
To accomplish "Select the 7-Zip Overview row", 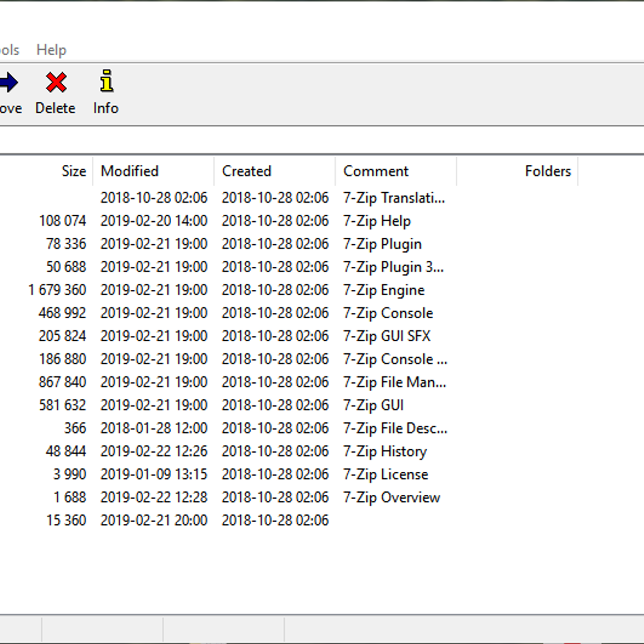I will click(391, 498).
